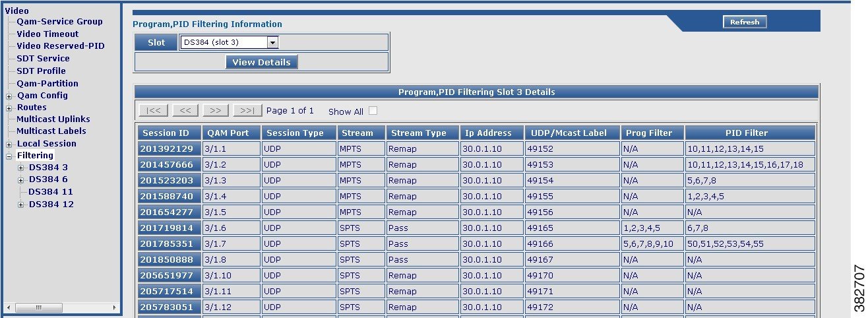Expand the DS384 3 node

[x=21, y=168]
